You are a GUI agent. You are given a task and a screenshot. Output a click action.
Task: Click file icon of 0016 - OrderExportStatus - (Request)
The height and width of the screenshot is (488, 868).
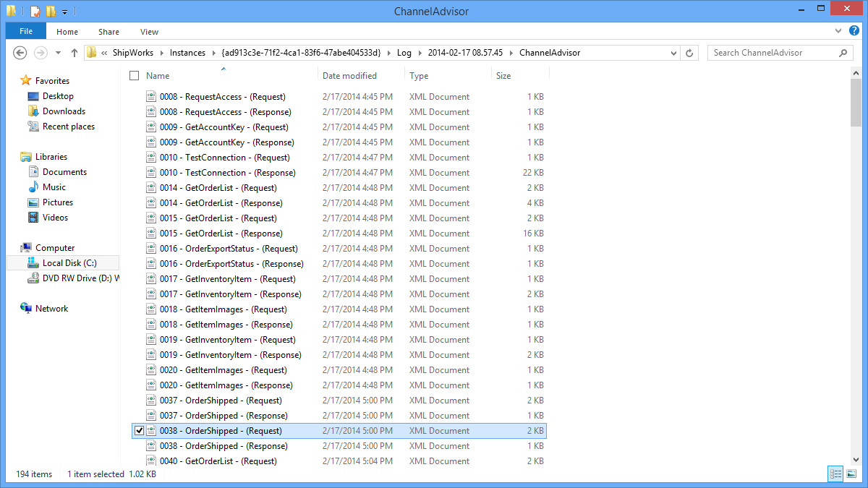(152, 249)
